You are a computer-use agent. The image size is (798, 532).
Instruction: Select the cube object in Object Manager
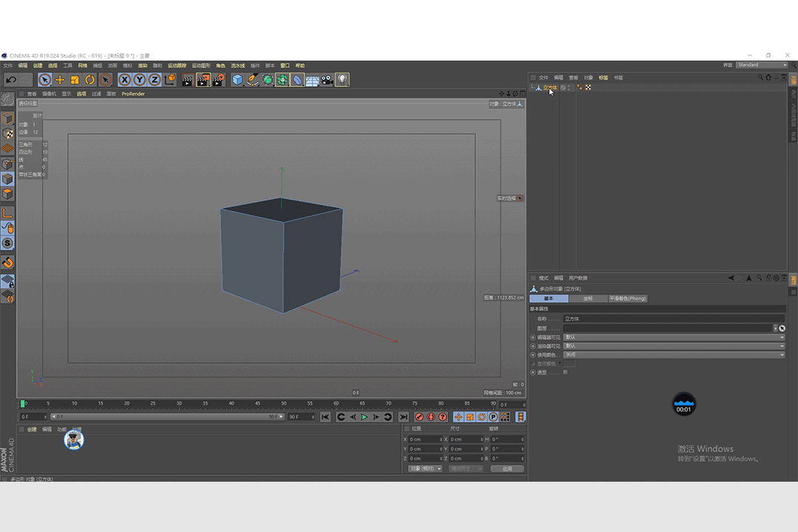550,88
